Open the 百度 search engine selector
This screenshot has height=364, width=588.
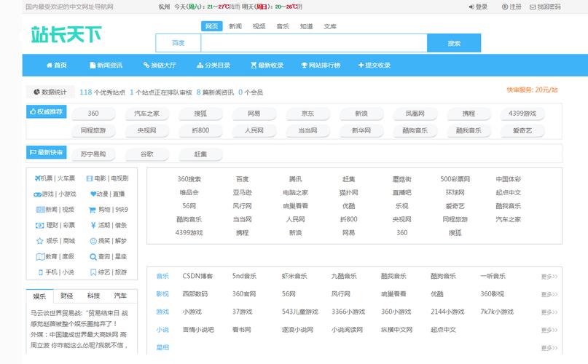pos(178,43)
